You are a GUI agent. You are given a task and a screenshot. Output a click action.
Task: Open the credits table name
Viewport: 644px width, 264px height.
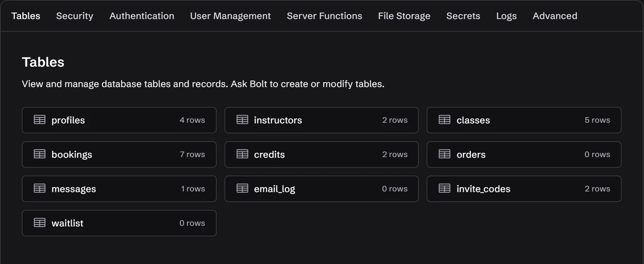point(269,154)
